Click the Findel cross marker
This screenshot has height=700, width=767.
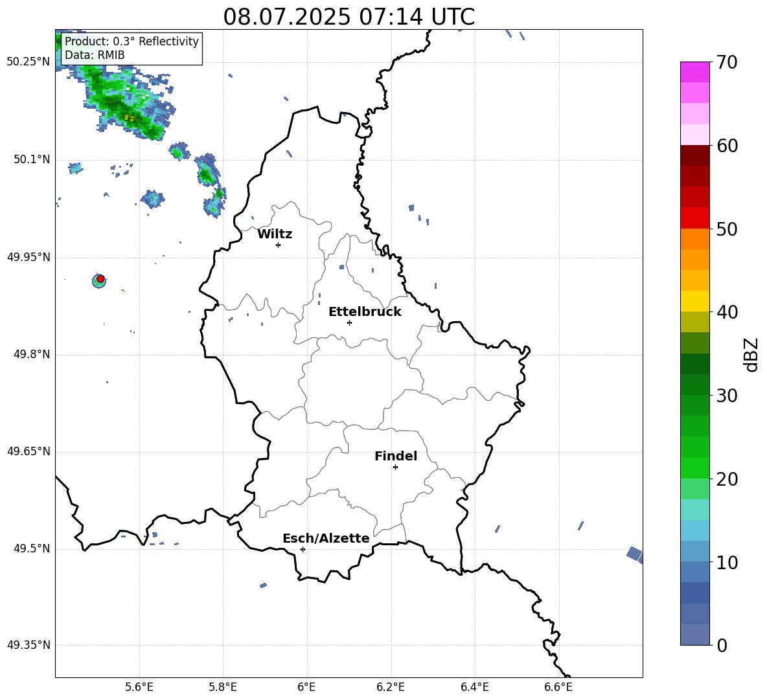click(395, 468)
